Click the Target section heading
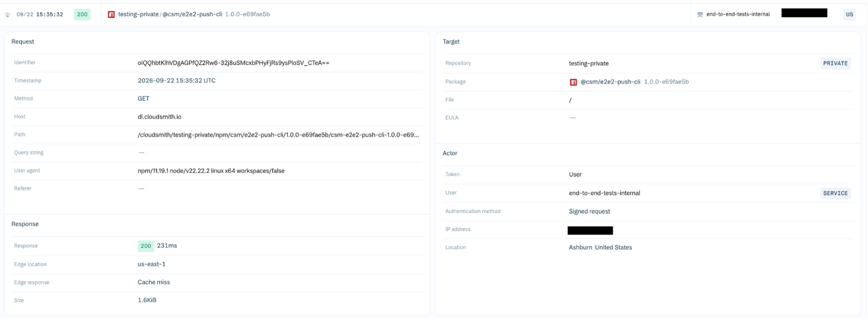 pos(451,41)
